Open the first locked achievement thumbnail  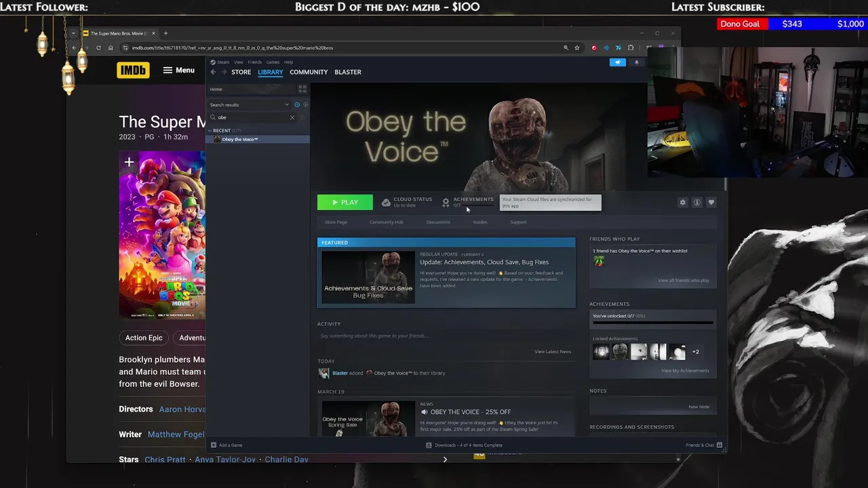point(601,352)
